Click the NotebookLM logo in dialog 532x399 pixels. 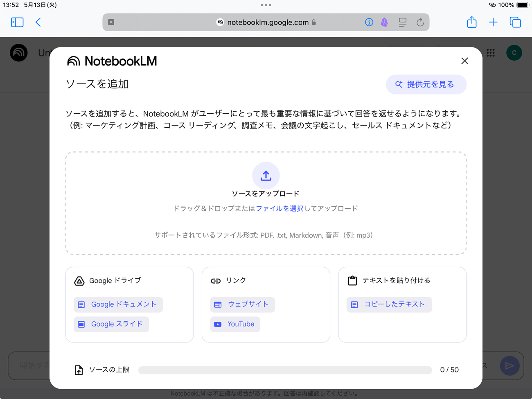tap(112, 61)
